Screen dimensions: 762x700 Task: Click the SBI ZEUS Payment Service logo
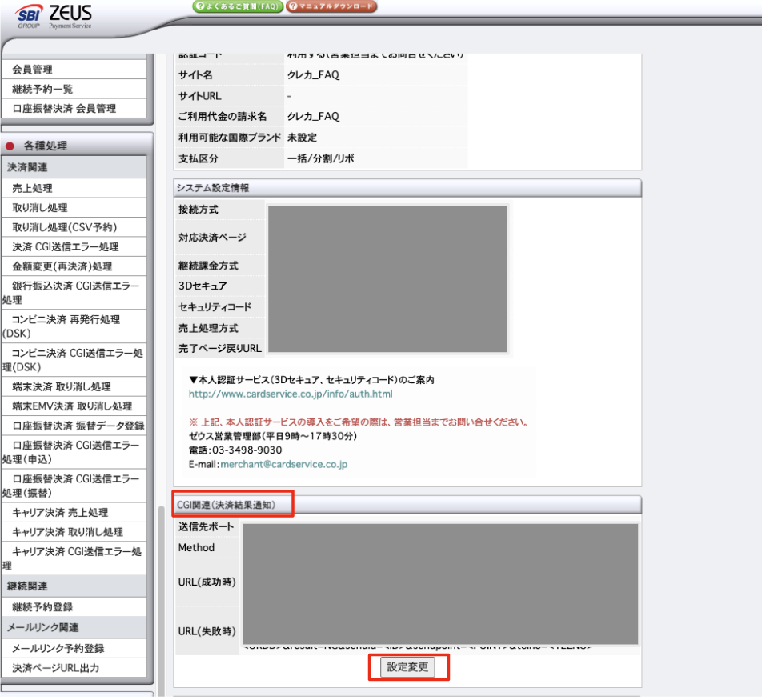point(54,17)
